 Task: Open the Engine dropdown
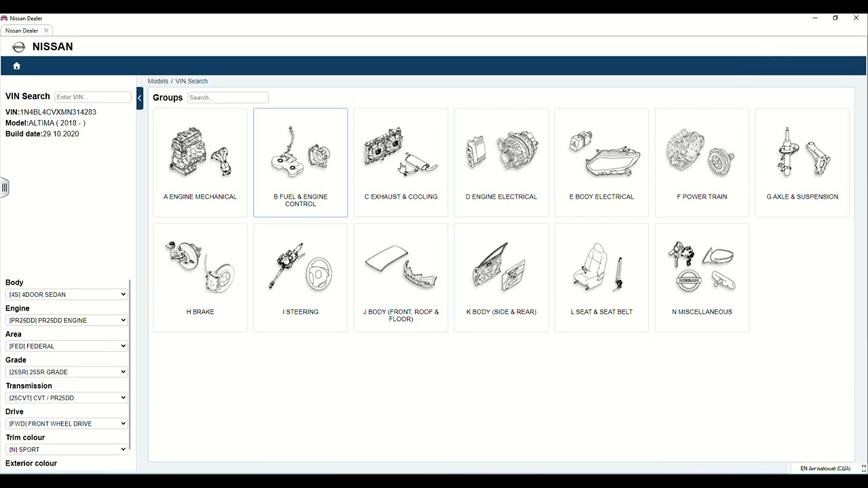[66, 320]
